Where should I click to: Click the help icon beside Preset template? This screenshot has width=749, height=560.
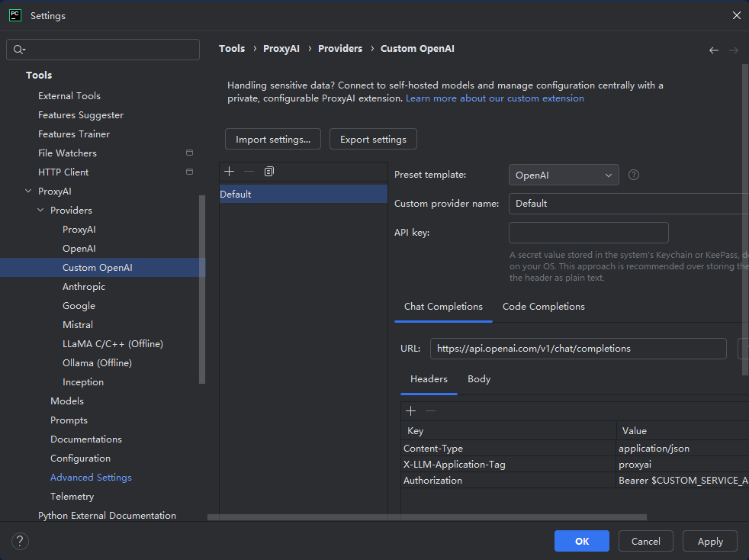coord(633,175)
